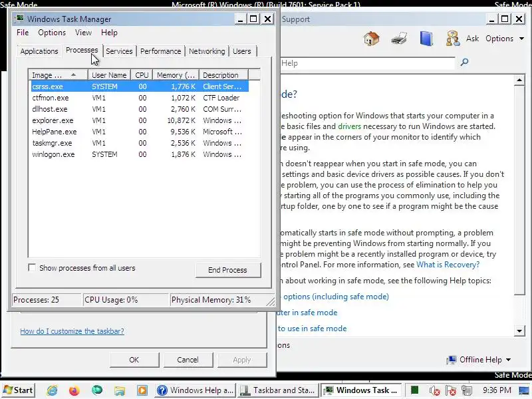Select the taskmgr.exe process row

(x=140, y=143)
